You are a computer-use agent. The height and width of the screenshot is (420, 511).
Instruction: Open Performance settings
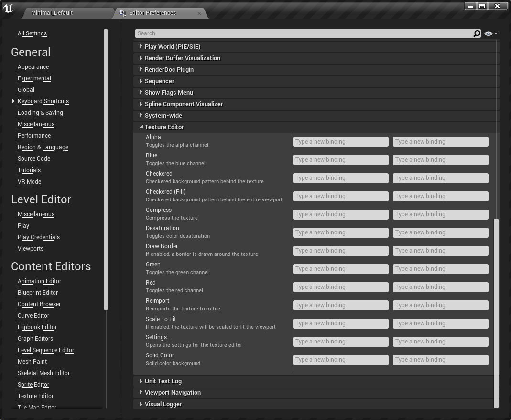pyautogui.click(x=34, y=136)
